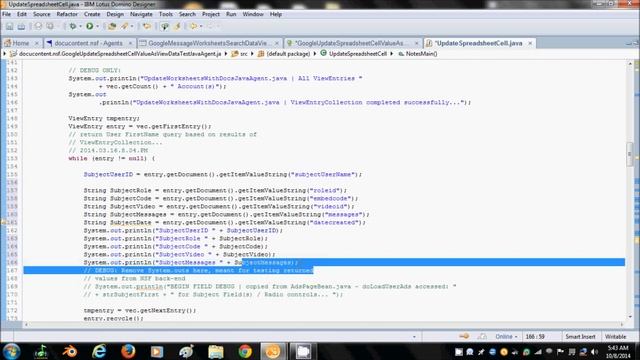The width and height of the screenshot is (640, 360).
Task: Close the docucontent.nsf - Agents tab
Action: pyautogui.click(x=130, y=43)
